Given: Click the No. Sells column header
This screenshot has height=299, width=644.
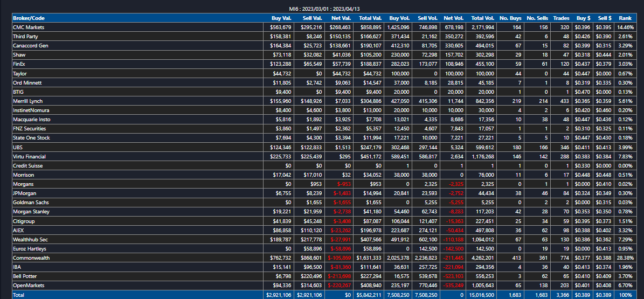Looking at the screenshot, I should tap(537, 18).
